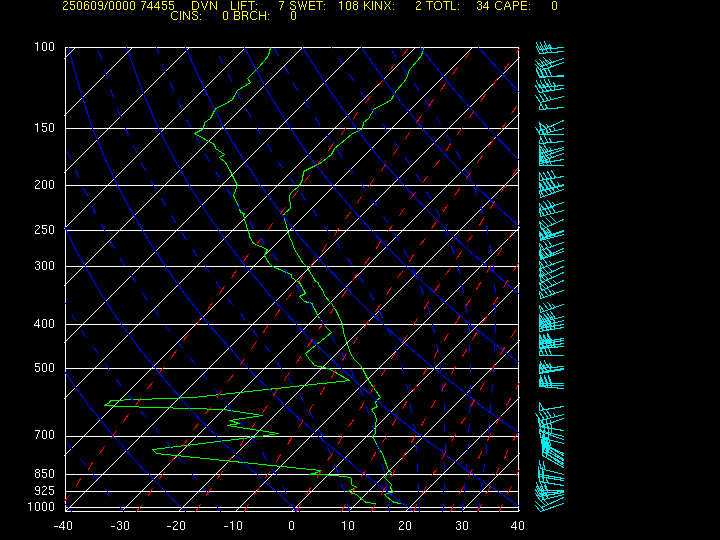Click the 0 temperature axis label

tap(292, 526)
